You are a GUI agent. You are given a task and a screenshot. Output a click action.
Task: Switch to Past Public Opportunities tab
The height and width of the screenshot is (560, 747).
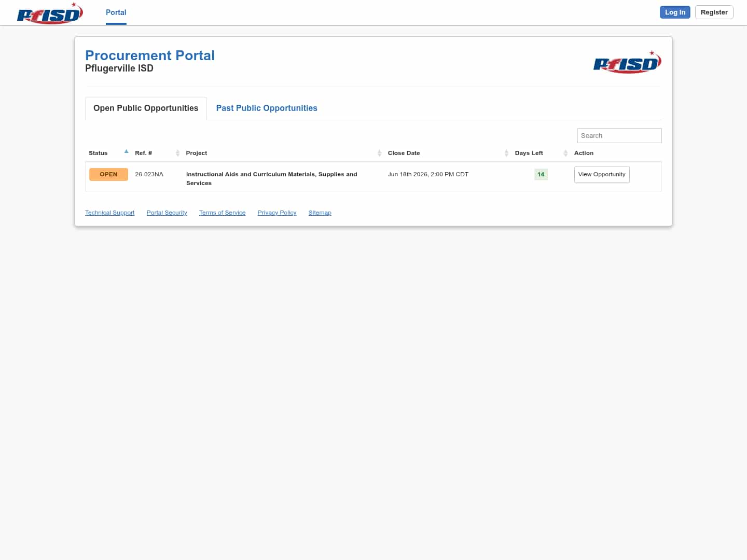tap(267, 108)
